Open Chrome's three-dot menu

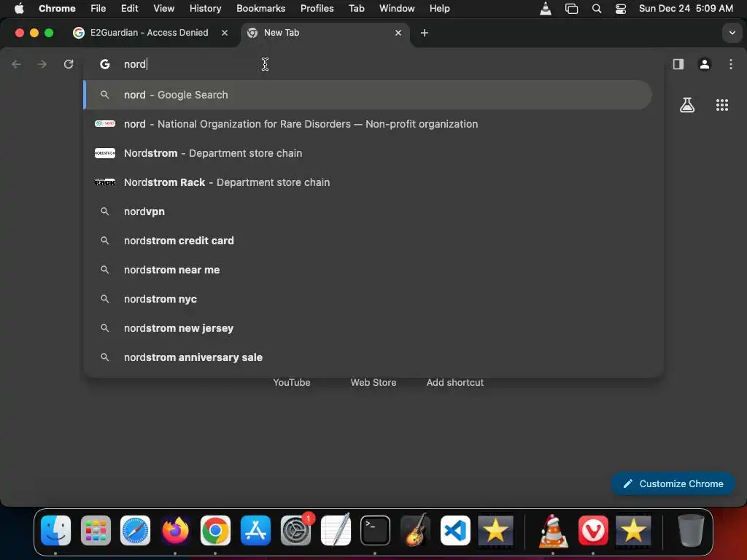[x=731, y=64]
